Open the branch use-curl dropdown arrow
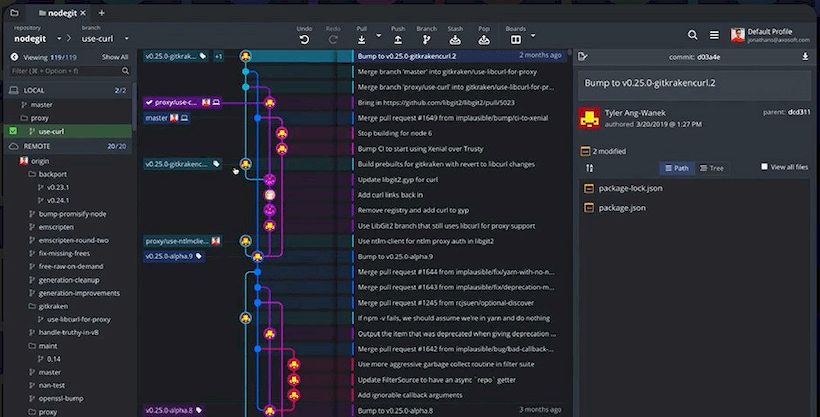The height and width of the screenshot is (417, 820). (x=126, y=39)
